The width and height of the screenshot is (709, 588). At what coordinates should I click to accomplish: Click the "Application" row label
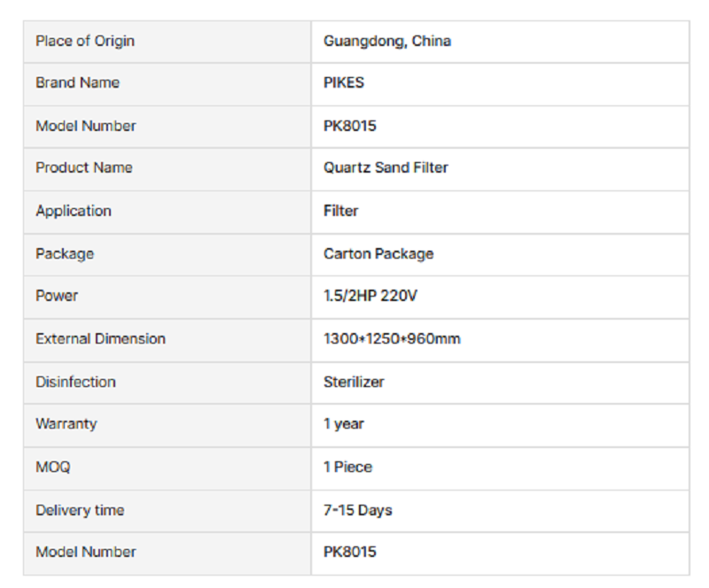pos(74,211)
